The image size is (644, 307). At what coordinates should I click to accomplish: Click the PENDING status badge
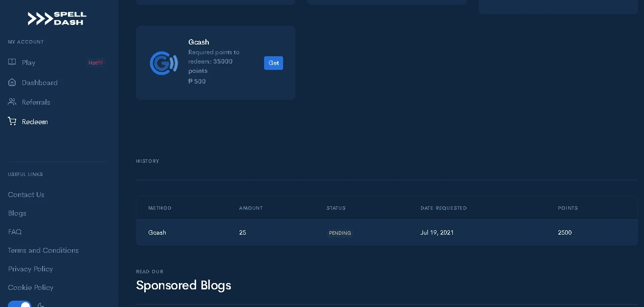pyautogui.click(x=340, y=233)
